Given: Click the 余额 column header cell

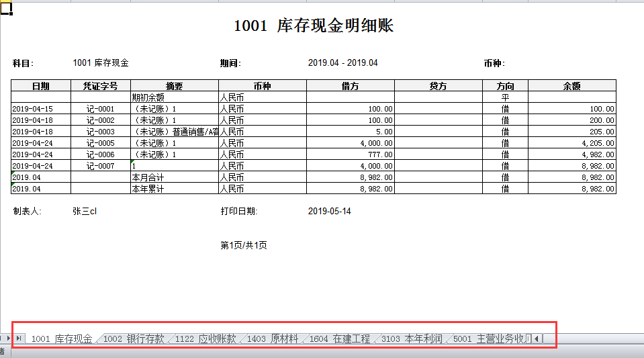Looking at the screenshot, I should tap(572, 85).
